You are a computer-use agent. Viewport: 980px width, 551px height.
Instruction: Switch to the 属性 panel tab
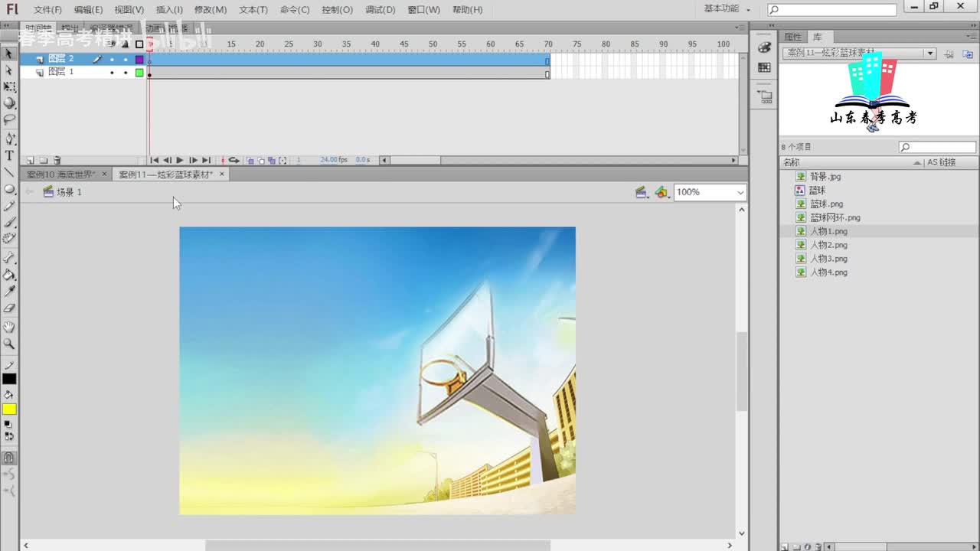[792, 37]
